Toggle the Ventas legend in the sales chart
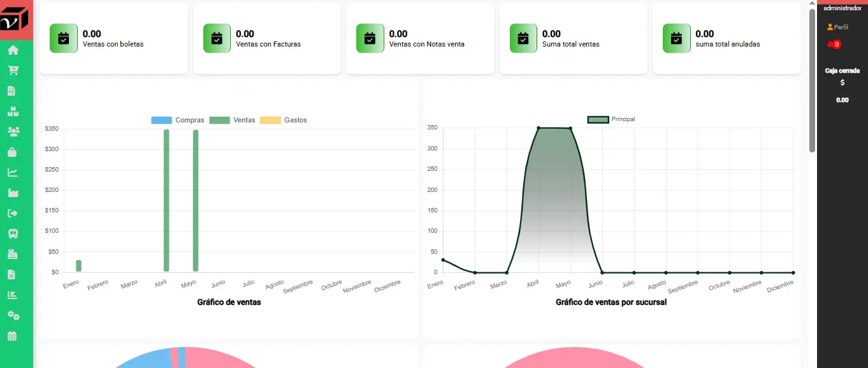 233,120
